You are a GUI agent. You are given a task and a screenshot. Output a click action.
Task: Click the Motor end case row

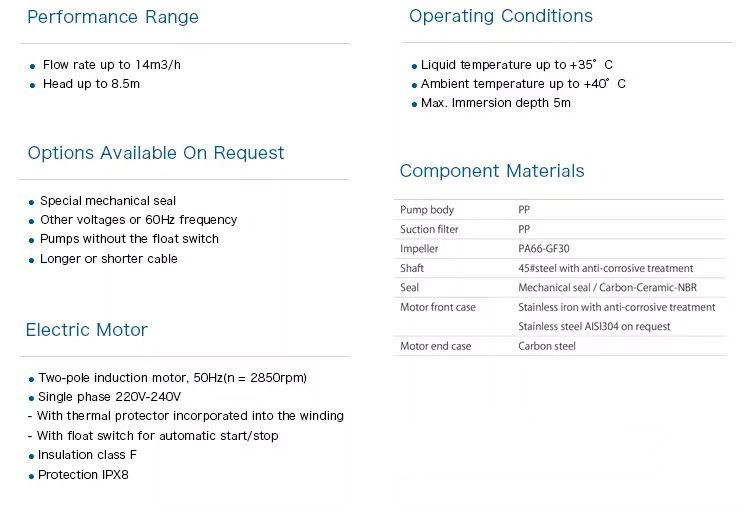pos(560,346)
